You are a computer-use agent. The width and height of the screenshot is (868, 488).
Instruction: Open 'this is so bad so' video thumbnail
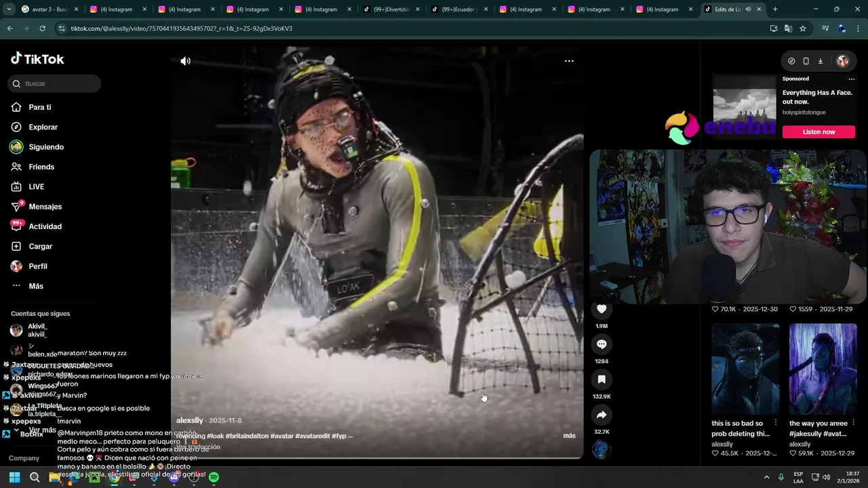pos(745,368)
